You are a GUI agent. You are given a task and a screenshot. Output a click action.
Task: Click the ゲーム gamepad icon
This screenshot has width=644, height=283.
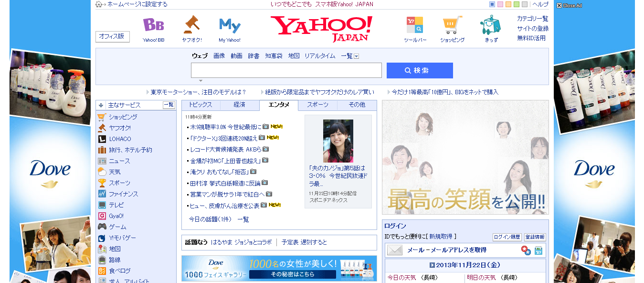(x=102, y=227)
